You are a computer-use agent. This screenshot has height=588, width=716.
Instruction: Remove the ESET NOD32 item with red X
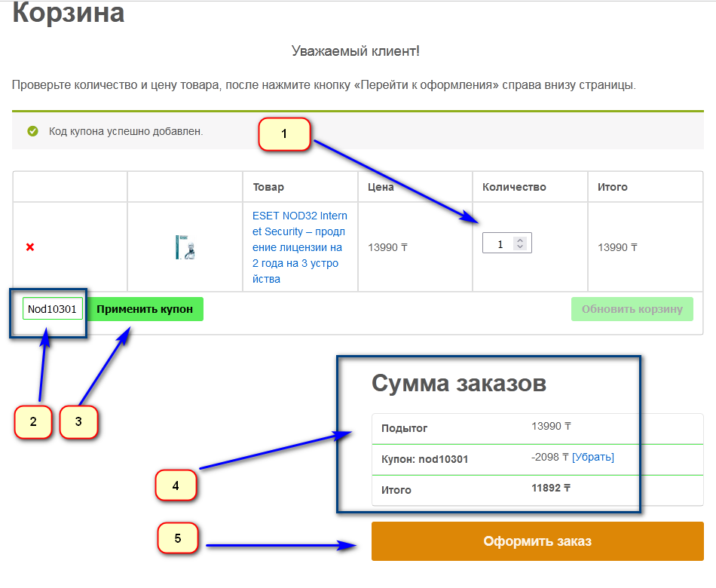pos(30,247)
